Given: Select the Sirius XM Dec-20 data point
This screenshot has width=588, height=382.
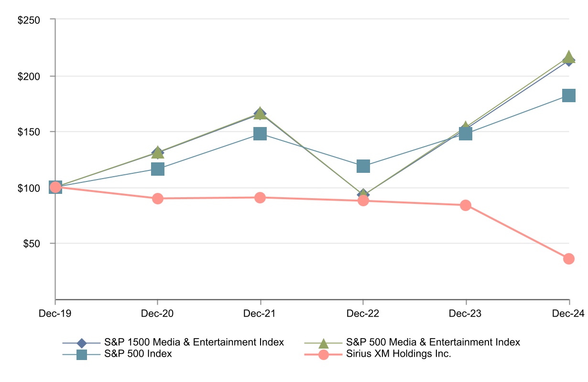Looking at the screenshot, I should 158,198.
